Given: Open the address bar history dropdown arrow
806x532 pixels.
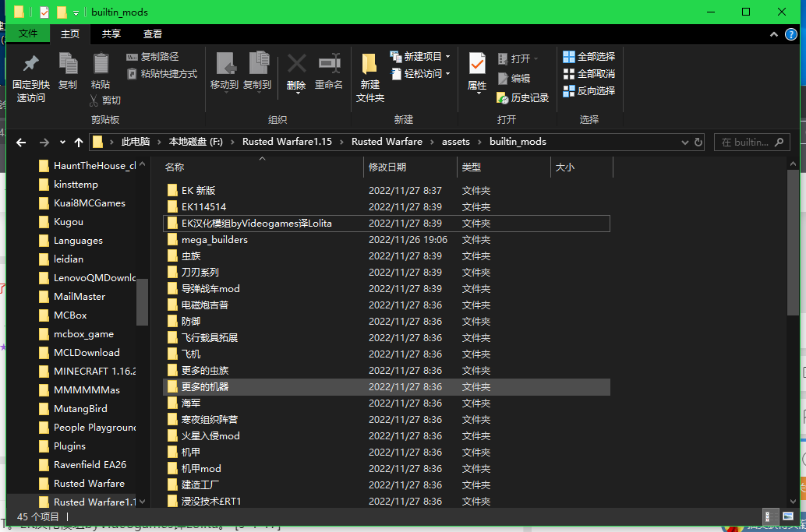Looking at the screenshot, I should click(684, 143).
